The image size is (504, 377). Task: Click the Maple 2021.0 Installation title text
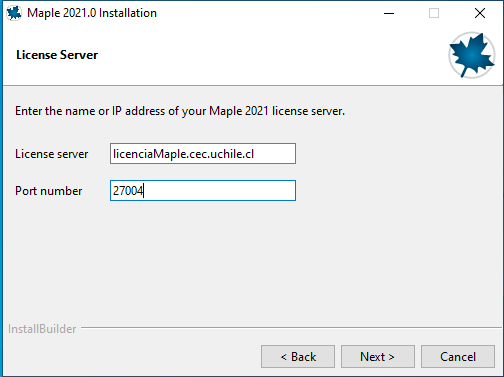(x=92, y=13)
